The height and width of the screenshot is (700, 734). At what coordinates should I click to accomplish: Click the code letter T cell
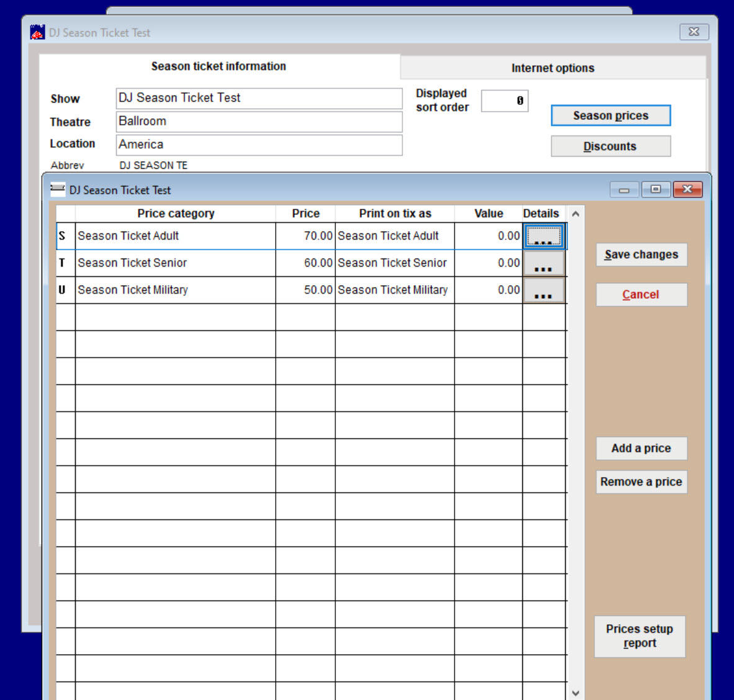click(x=66, y=263)
